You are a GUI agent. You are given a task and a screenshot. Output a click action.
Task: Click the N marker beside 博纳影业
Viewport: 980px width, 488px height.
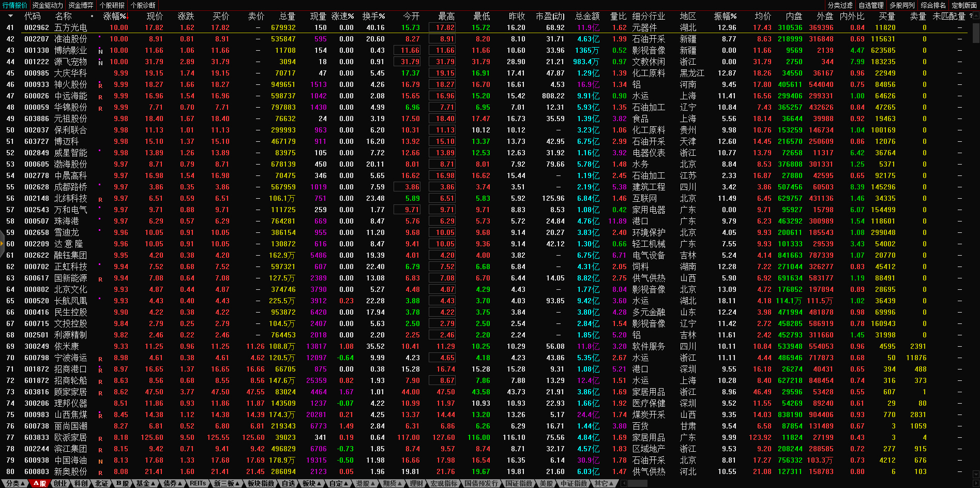pyautogui.click(x=100, y=51)
